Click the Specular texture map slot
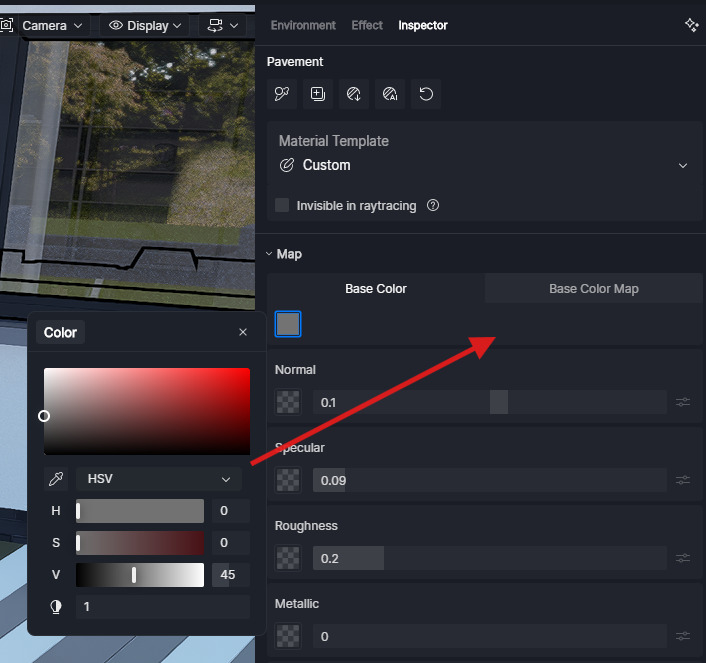The width and height of the screenshot is (706, 663). [x=288, y=480]
